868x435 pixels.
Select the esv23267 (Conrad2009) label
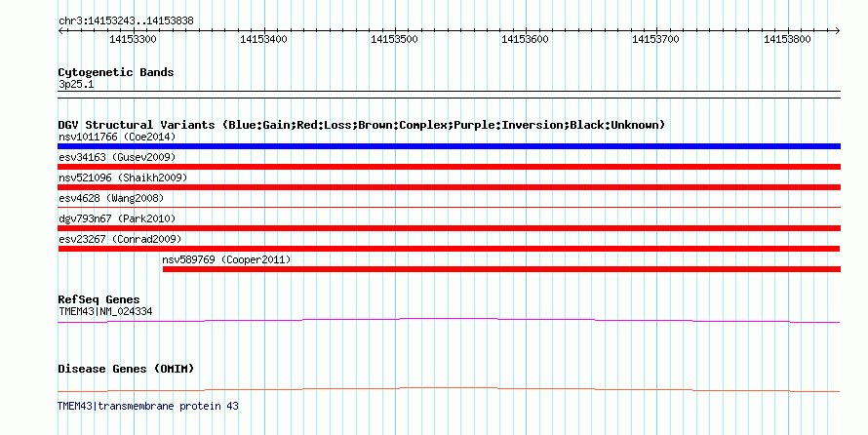[x=120, y=239]
